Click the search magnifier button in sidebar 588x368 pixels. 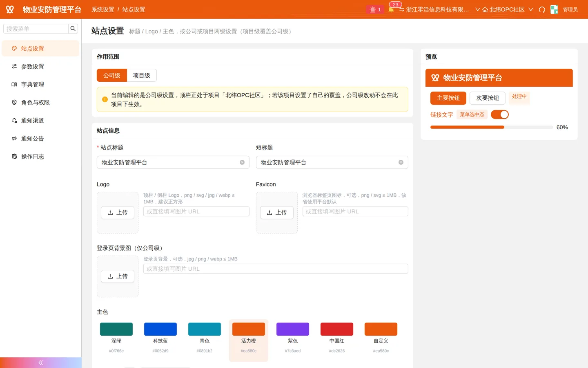(x=73, y=29)
